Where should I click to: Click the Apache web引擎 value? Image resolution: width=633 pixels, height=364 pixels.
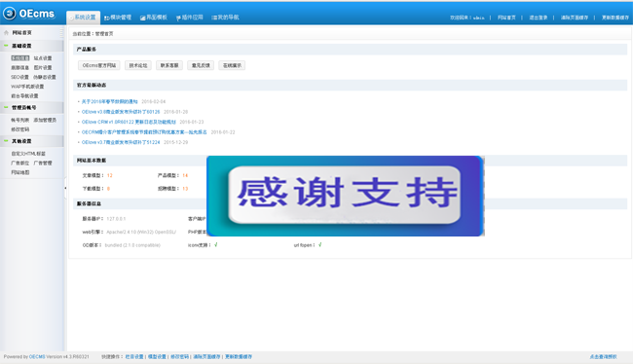point(141,232)
